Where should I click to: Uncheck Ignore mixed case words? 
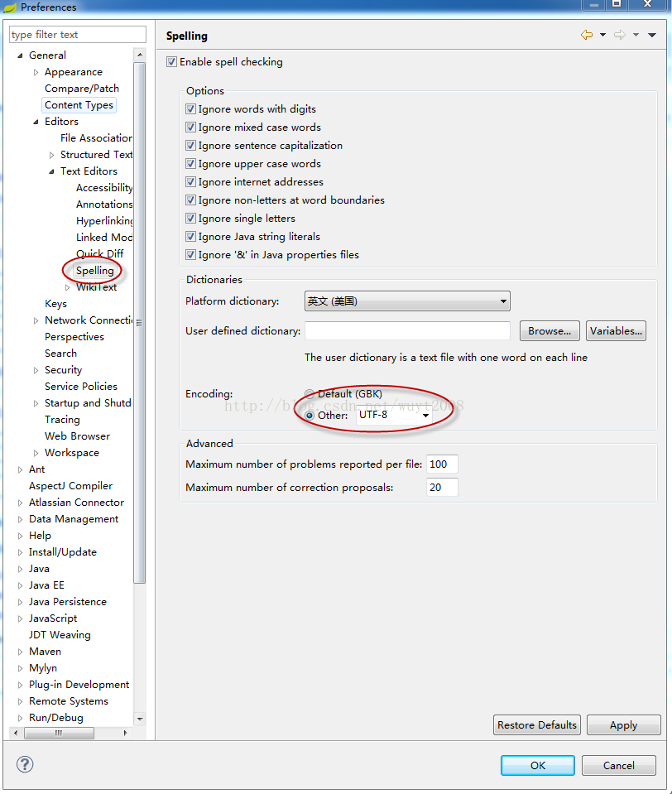coord(191,128)
